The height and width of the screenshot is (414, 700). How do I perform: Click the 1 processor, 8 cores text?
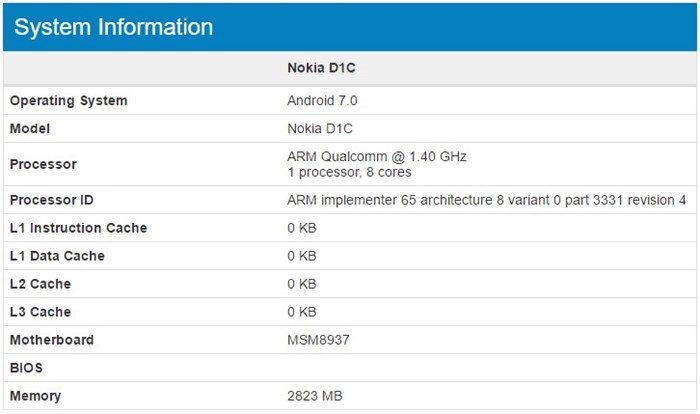(x=349, y=172)
